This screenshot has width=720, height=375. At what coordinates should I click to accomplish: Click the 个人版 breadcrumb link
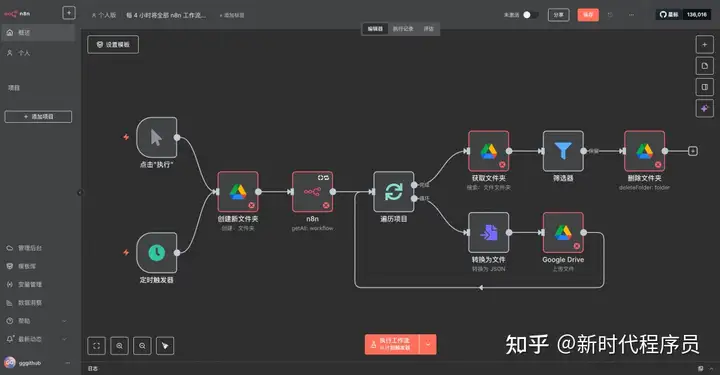(x=104, y=15)
